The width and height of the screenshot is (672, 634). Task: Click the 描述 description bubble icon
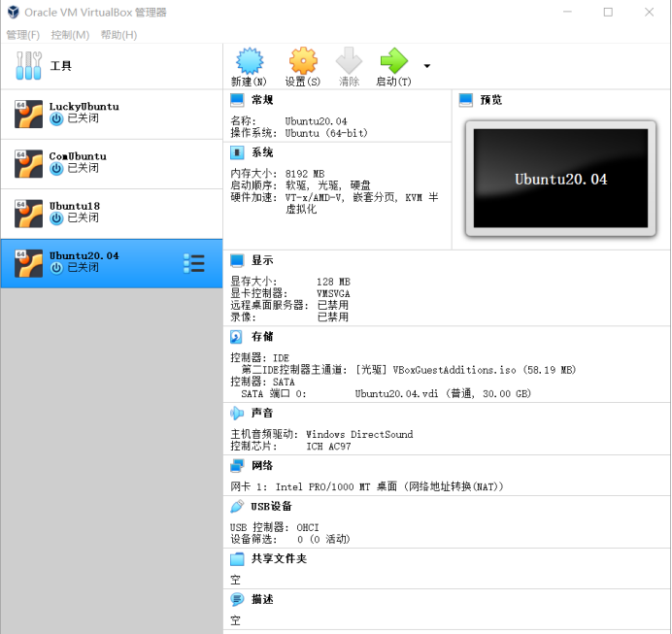[237, 599]
